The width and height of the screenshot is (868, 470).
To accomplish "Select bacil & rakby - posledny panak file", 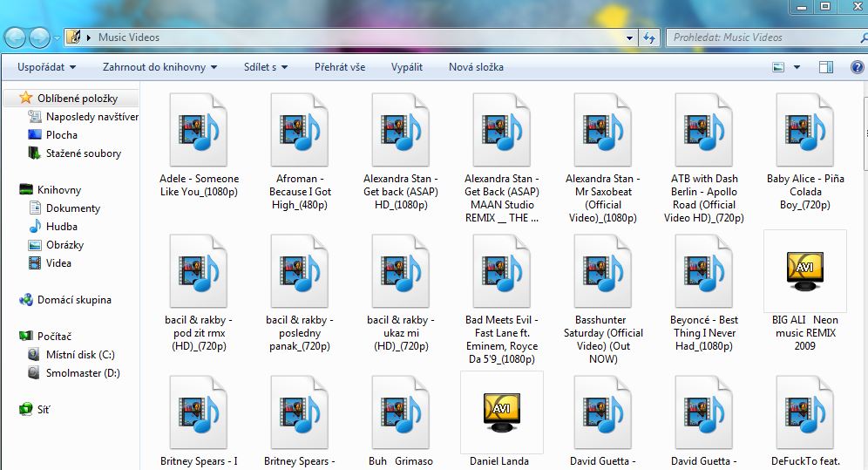I will (300, 293).
